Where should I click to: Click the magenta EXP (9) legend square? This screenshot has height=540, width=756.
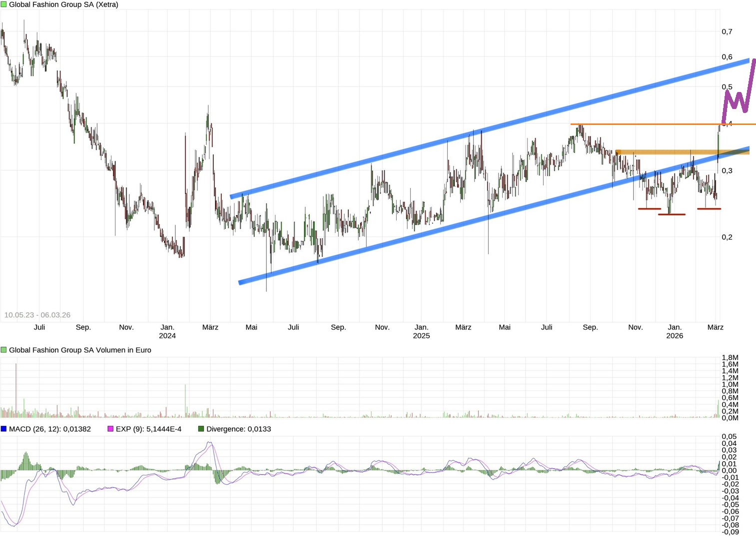[110, 429]
